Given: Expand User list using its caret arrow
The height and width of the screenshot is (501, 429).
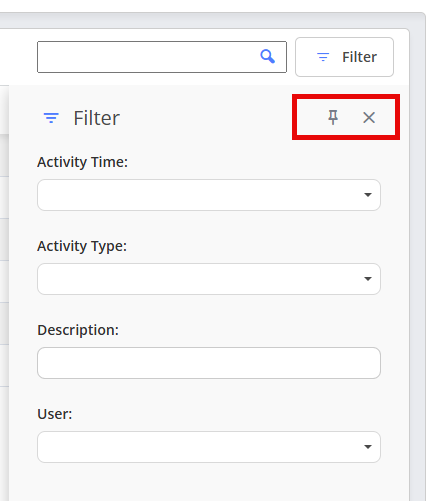Looking at the screenshot, I should [368, 447].
